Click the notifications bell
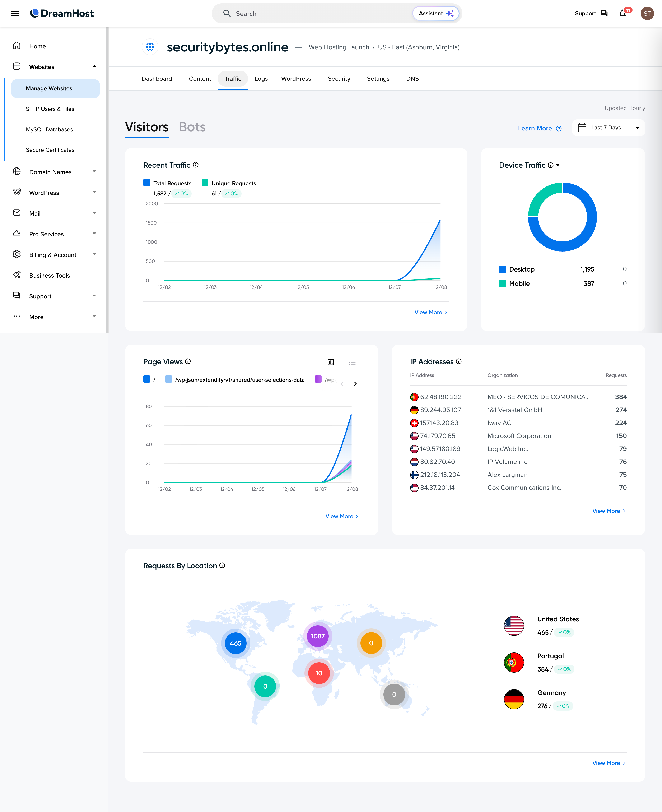The width and height of the screenshot is (662, 812). [x=622, y=13]
